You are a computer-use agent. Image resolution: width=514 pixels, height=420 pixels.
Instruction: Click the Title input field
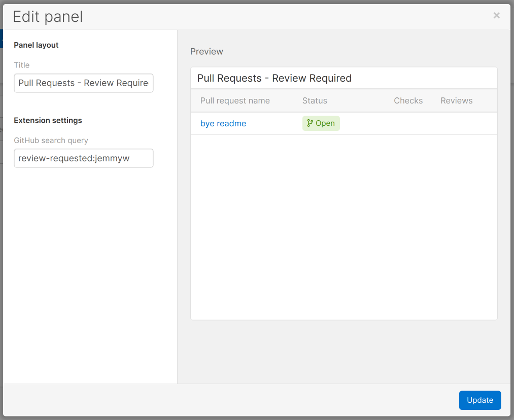tap(84, 83)
